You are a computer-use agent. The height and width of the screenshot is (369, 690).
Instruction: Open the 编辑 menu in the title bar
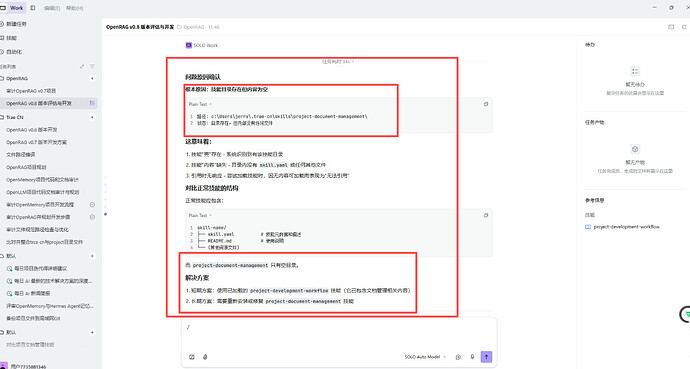(x=52, y=8)
